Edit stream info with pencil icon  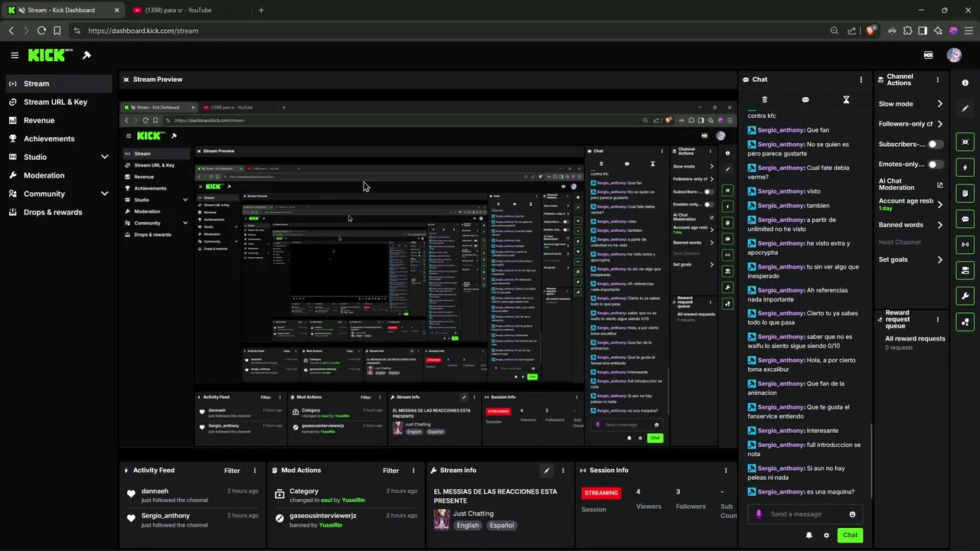[x=547, y=471]
